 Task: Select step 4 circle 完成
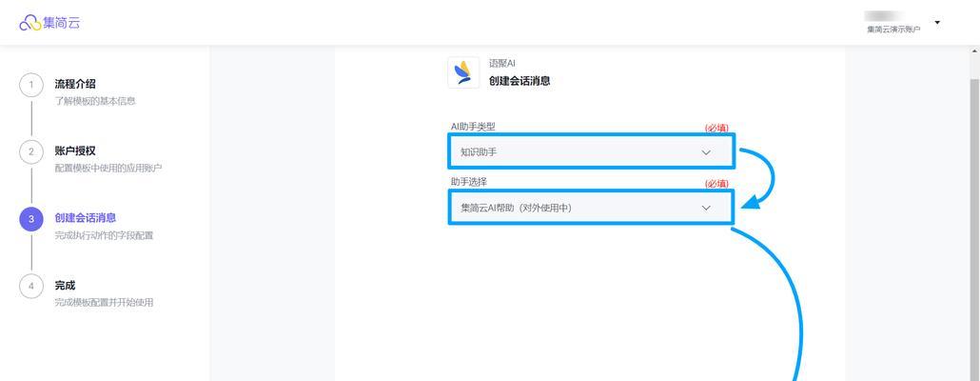click(x=31, y=287)
